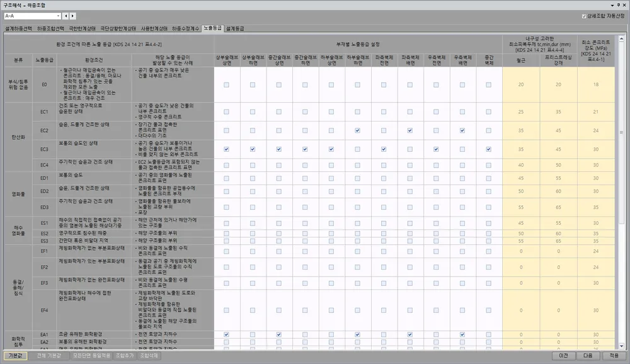Uncheck EA1 for 우측벽체 배면
The height and width of the screenshot is (364, 630).
pyautogui.click(x=462, y=334)
